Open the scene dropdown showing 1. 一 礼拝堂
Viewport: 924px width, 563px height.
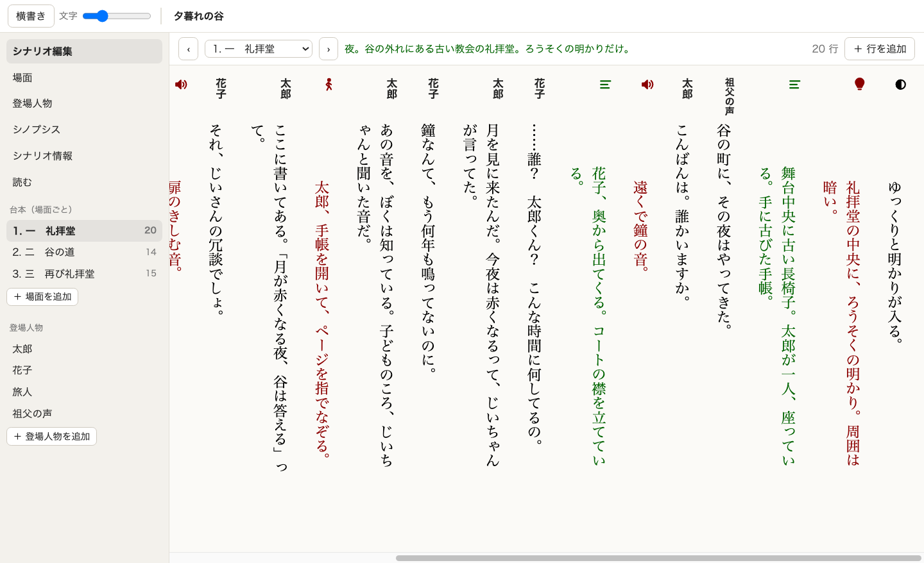point(259,49)
